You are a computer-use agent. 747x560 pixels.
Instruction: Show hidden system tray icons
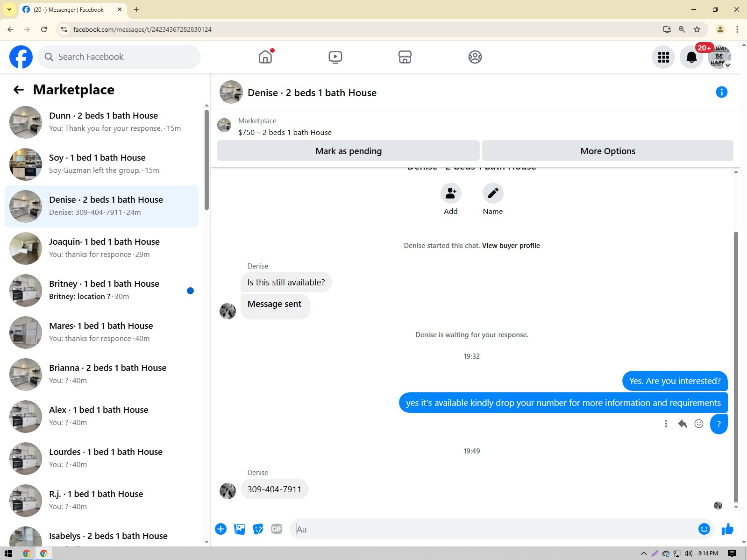click(x=644, y=553)
